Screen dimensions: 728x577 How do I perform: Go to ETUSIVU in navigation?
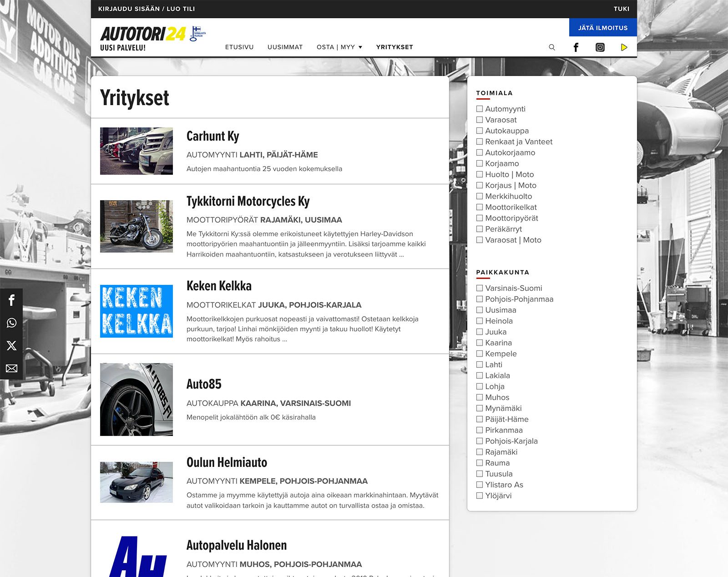point(239,47)
